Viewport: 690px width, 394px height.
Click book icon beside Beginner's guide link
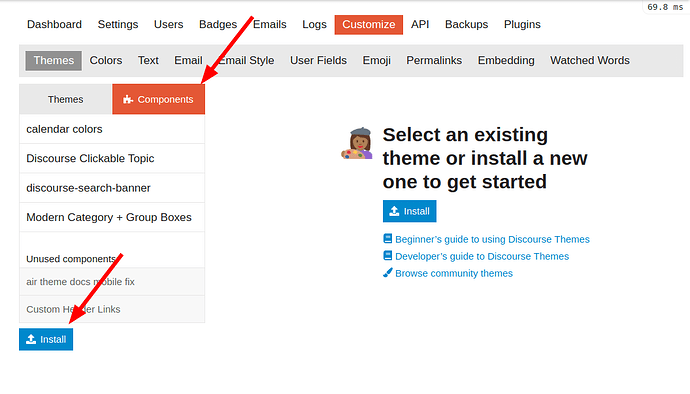coord(387,239)
